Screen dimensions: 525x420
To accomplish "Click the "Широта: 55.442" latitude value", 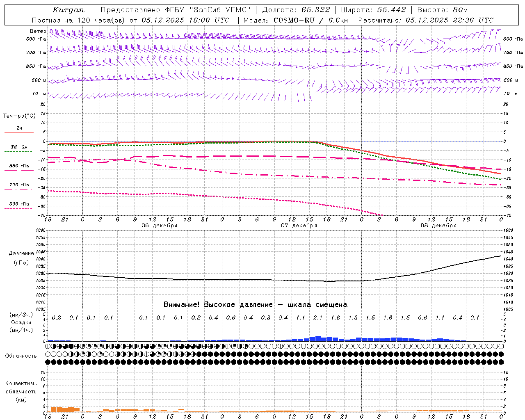I will pyautogui.click(x=373, y=10).
